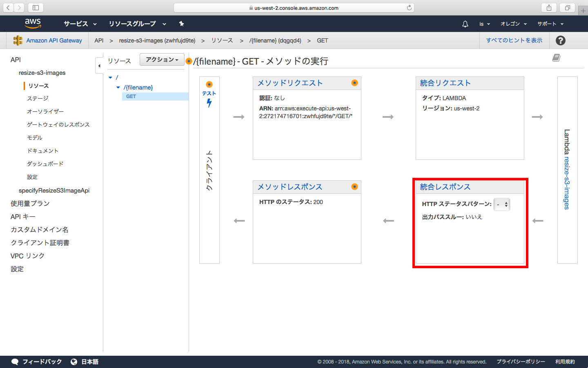The image size is (588, 368).
Task: Open the pin shortcut icon in navbar
Action: pyautogui.click(x=182, y=24)
